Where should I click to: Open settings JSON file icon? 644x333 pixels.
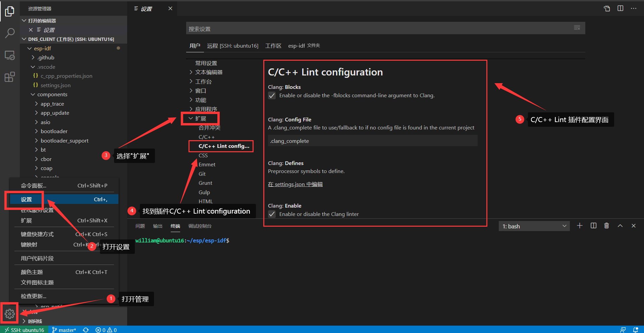point(607,8)
